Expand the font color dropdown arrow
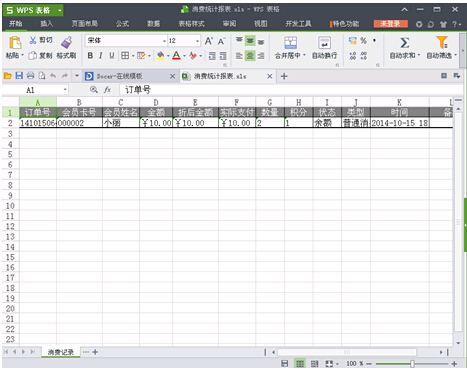The image size is (467, 372). [x=184, y=56]
